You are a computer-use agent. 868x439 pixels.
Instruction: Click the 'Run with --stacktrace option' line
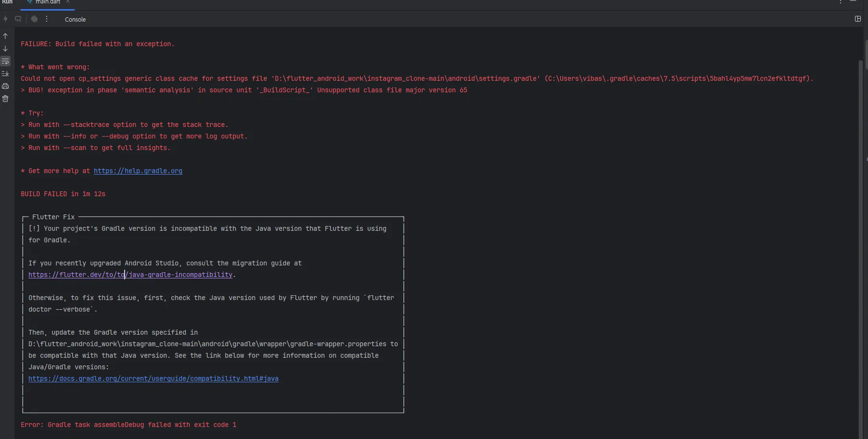coord(125,125)
